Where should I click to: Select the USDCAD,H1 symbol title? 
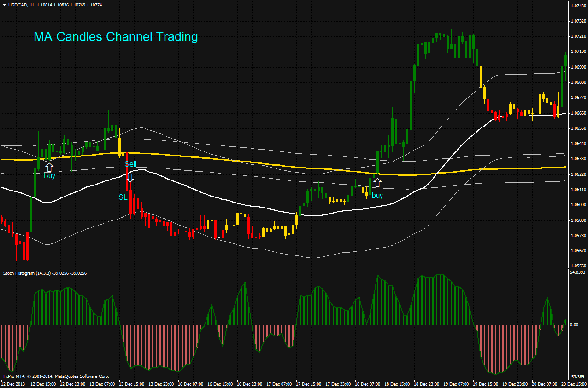pyautogui.click(x=21, y=5)
